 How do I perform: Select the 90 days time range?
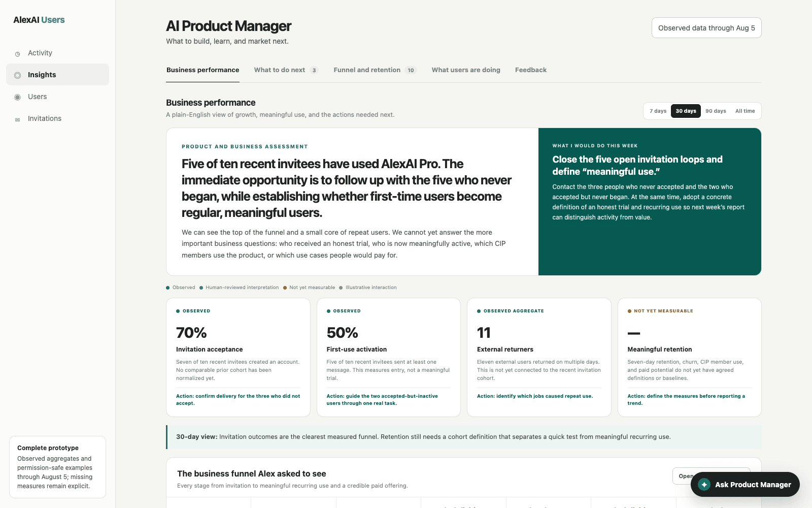pos(716,111)
